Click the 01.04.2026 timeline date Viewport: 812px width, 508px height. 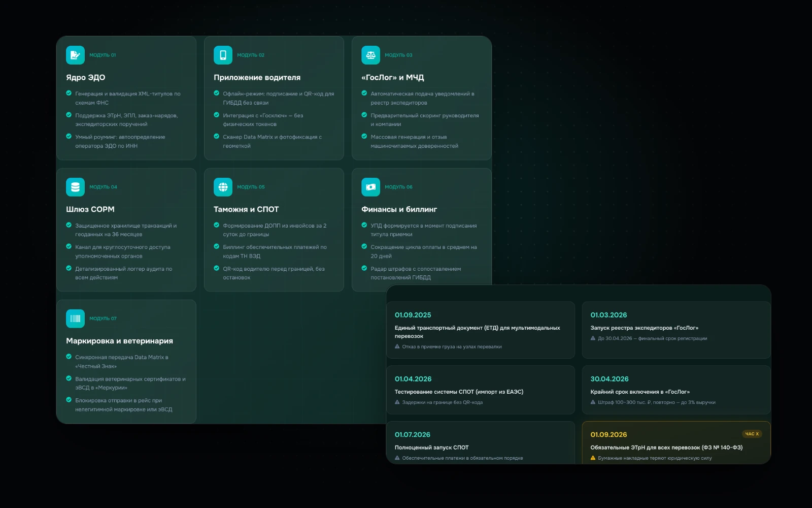tap(413, 379)
